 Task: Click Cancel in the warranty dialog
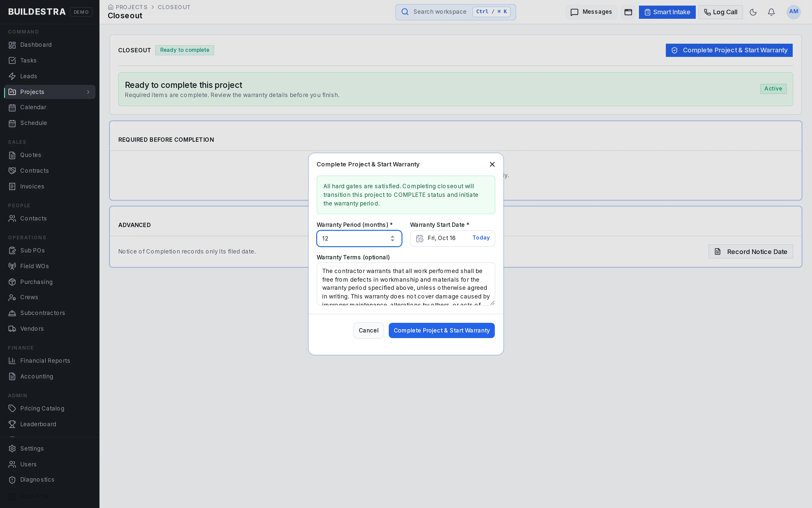pyautogui.click(x=368, y=331)
